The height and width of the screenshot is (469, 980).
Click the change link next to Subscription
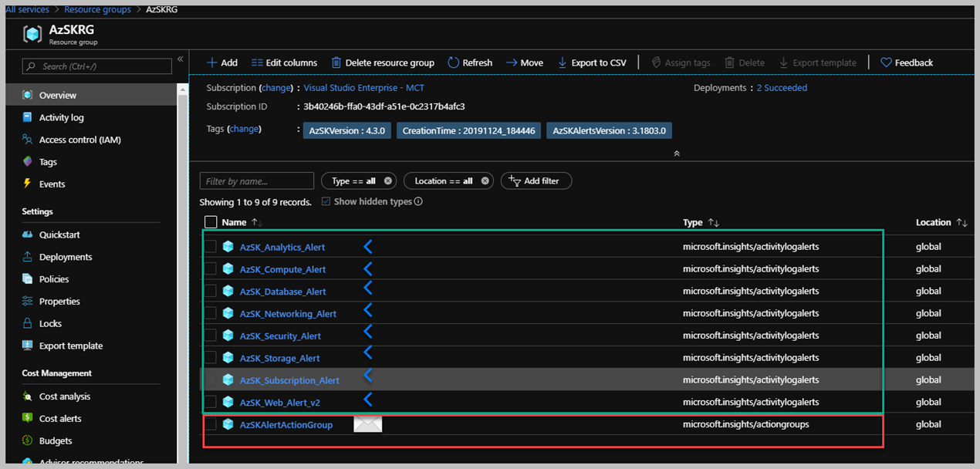(277, 88)
